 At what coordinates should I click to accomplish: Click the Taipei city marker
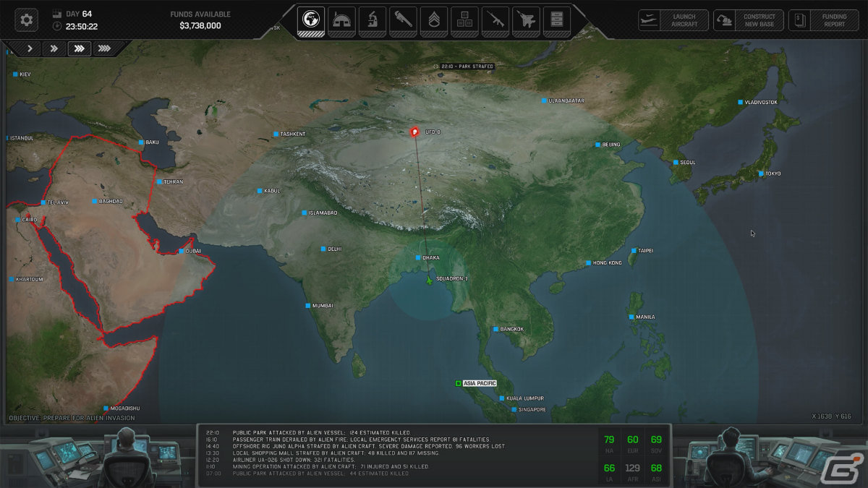point(634,250)
